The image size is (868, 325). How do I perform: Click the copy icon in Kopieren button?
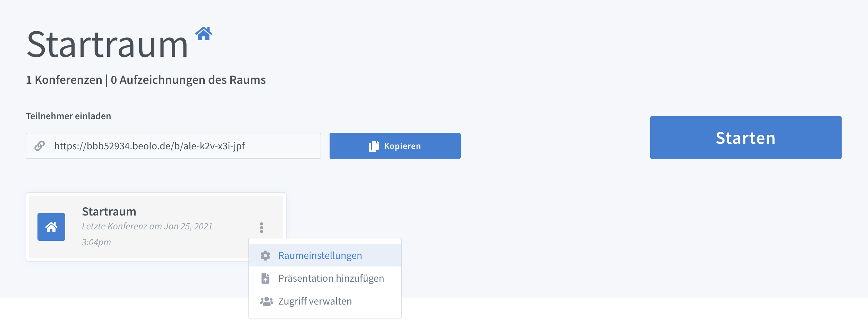(x=374, y=146)
